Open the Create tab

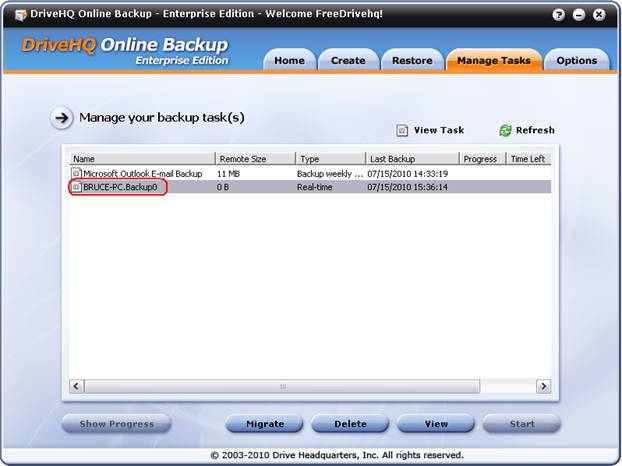click(348, 60)
